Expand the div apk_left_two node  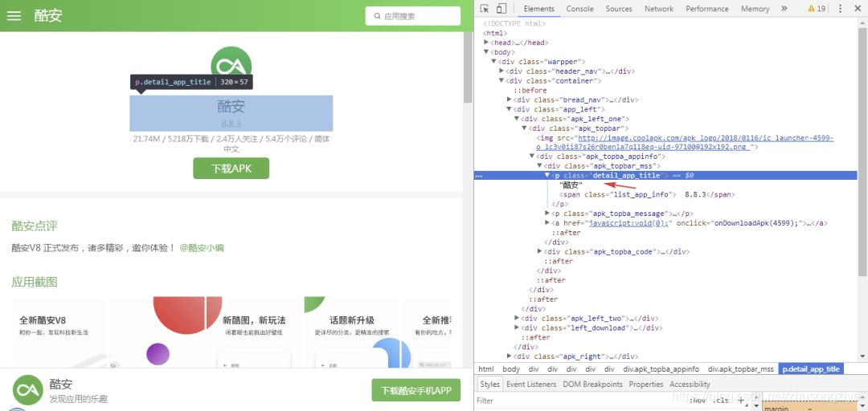coord(517,318)
